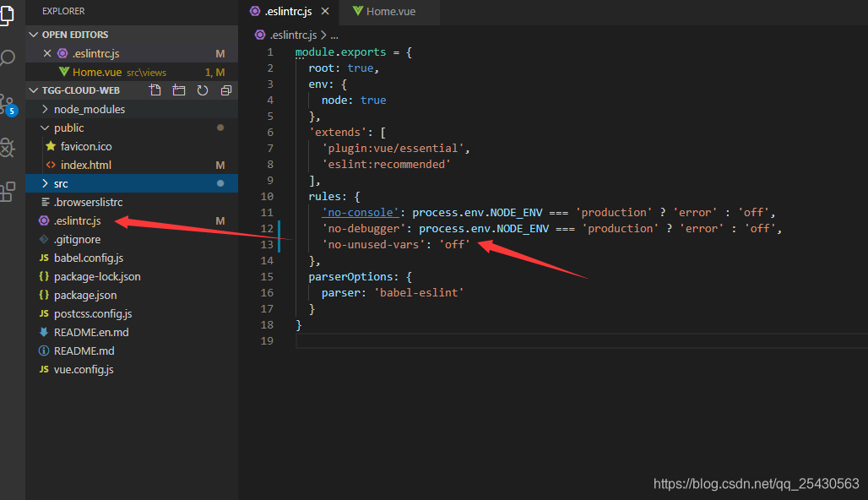Open the Extensions view

pyautogui.click(x=8, y=192)
